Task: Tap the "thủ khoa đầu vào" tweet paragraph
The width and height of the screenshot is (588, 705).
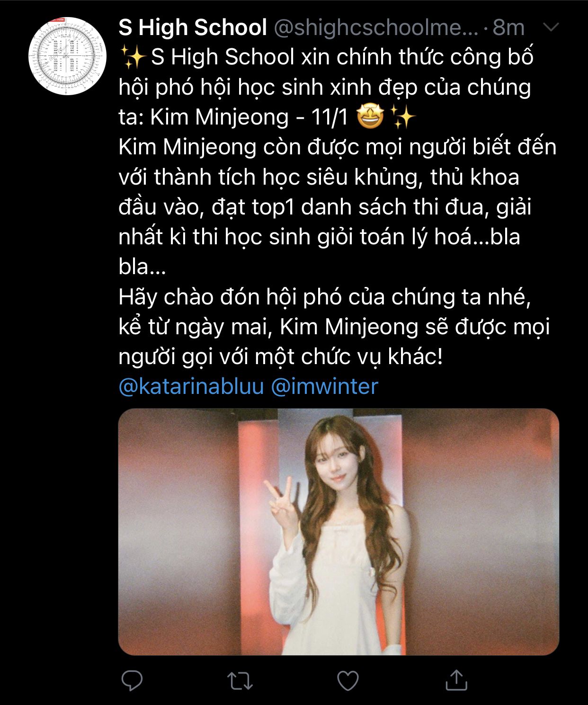Action: pos(337,206)
